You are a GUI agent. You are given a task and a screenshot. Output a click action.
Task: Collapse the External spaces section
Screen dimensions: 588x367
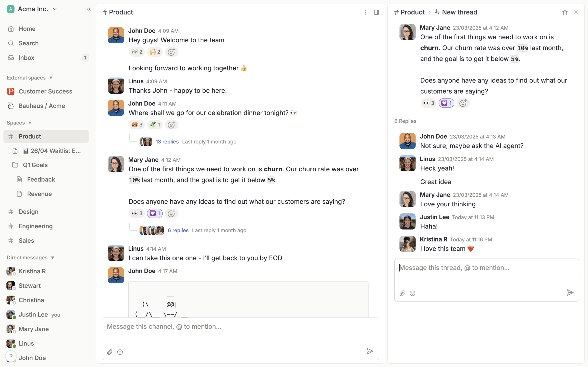(51, 78)
